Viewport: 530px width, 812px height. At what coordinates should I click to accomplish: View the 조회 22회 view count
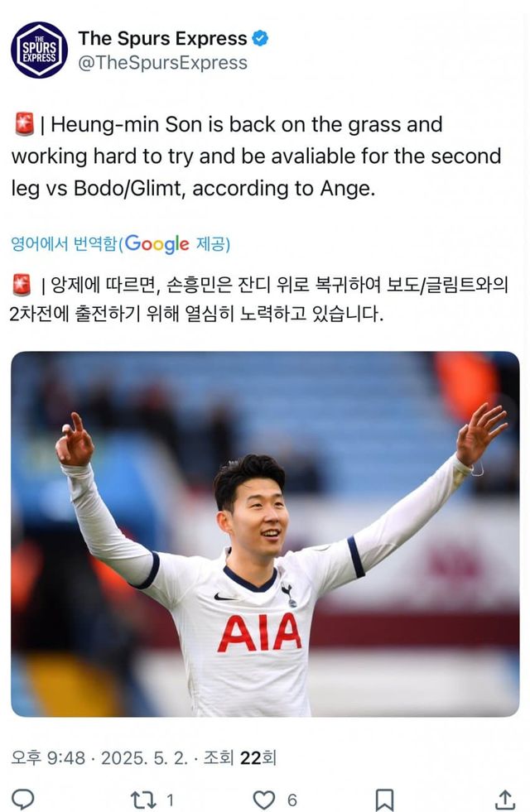click(239, 758)
